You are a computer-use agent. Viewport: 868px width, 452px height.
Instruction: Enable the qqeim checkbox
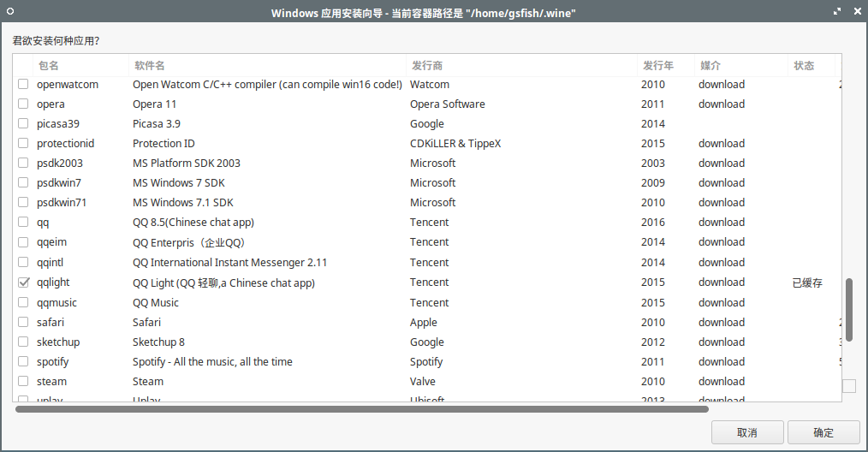(23, 242)
